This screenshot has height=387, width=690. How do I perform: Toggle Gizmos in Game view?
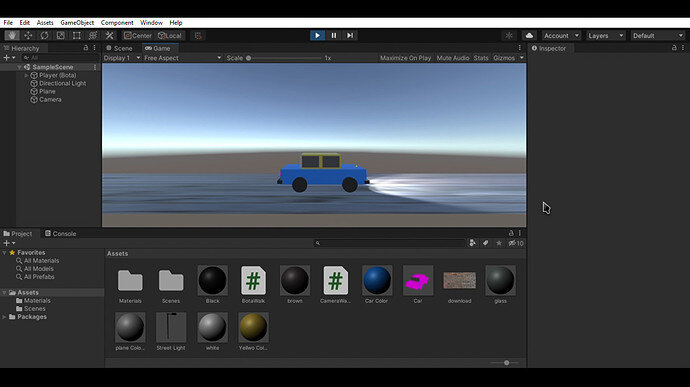tap(504, 58)
